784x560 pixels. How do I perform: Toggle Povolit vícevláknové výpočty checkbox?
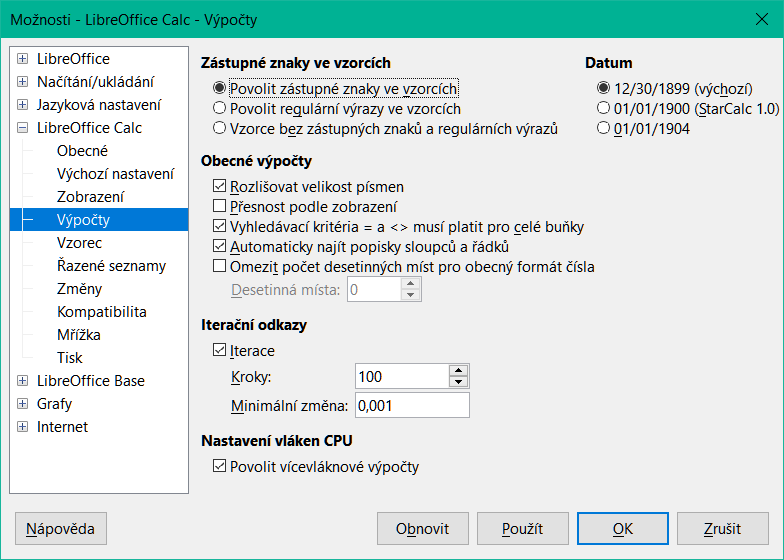click(x=219, y=466)
